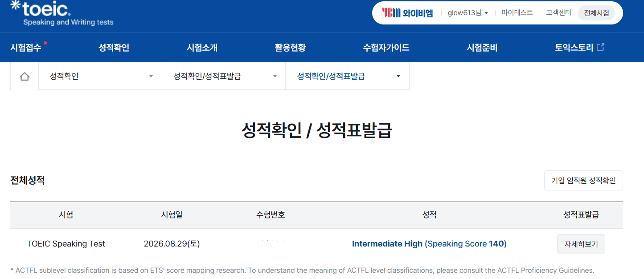
Task: Expand the first breadcrumb dropdown 성적확인
Action: point(100,76)
